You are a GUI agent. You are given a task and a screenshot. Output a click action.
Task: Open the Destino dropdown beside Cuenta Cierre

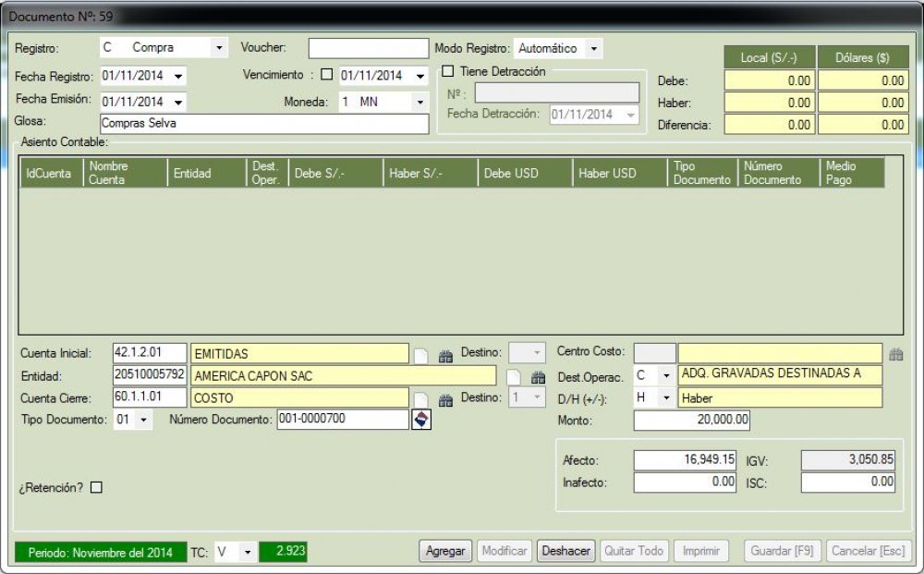tap(536, 397)
